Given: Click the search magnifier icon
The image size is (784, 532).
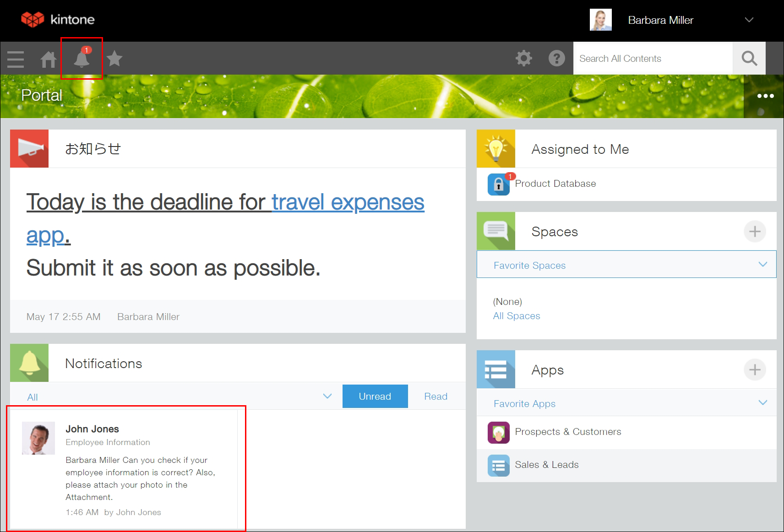Looking at the screenshot, I should [x=749, y=58].
